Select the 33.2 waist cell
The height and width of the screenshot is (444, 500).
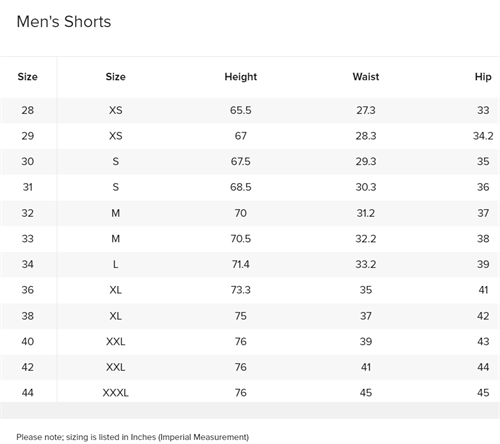click(x=366, y=264)
